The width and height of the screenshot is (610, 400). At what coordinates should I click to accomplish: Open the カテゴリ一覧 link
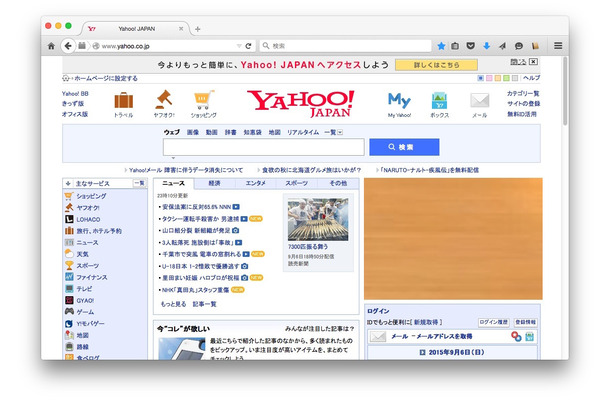[x=523, y=93]
